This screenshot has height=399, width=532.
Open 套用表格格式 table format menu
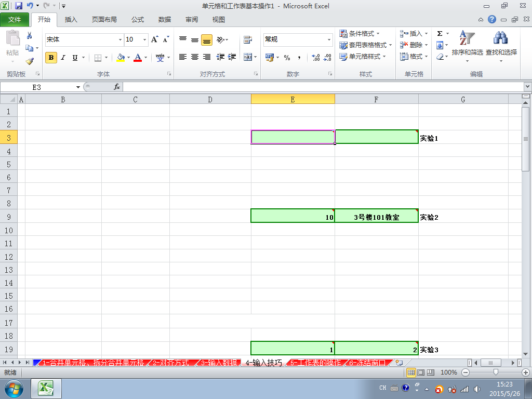point(365,45)
